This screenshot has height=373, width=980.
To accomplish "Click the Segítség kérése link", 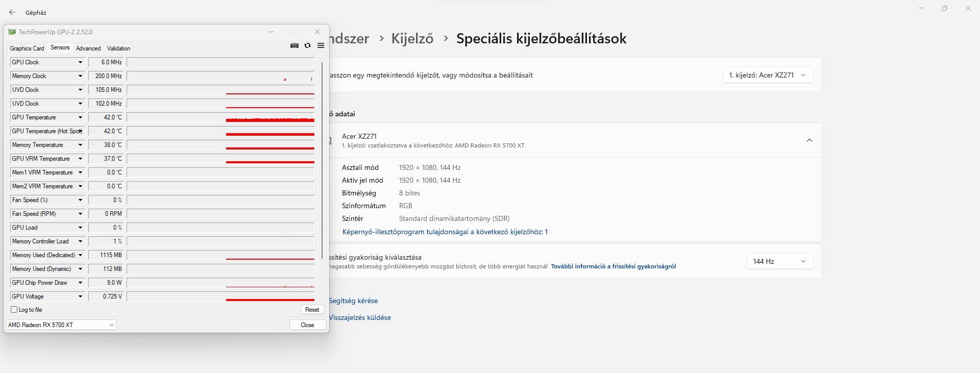I will coord(353,301).
